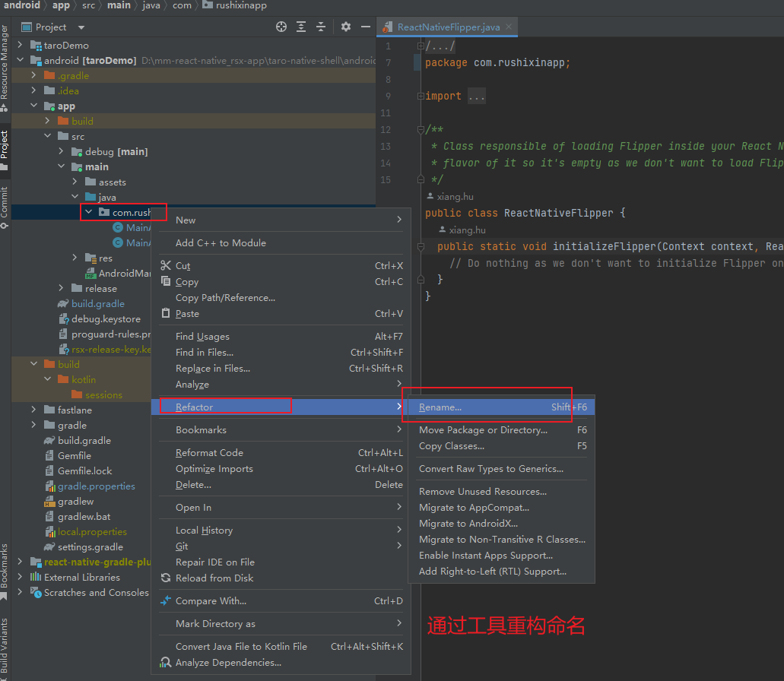Select the react-native-gradle-plugin module
The height and width of the screenshot is (681, 784).
point(97,562)
